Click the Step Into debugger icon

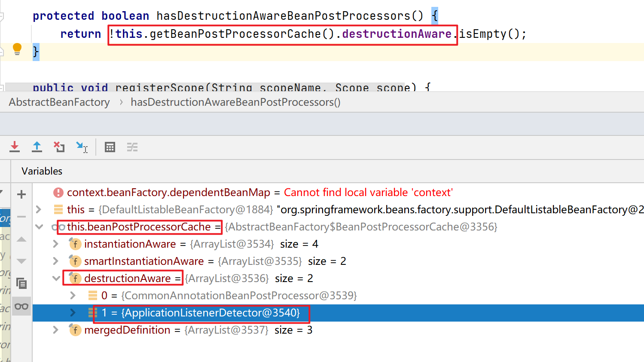pos(15,147)
